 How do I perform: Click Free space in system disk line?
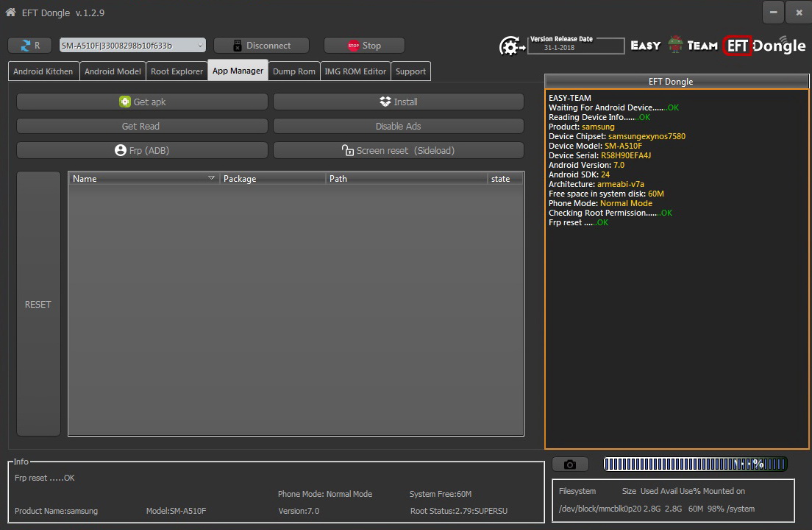point(606,194)
